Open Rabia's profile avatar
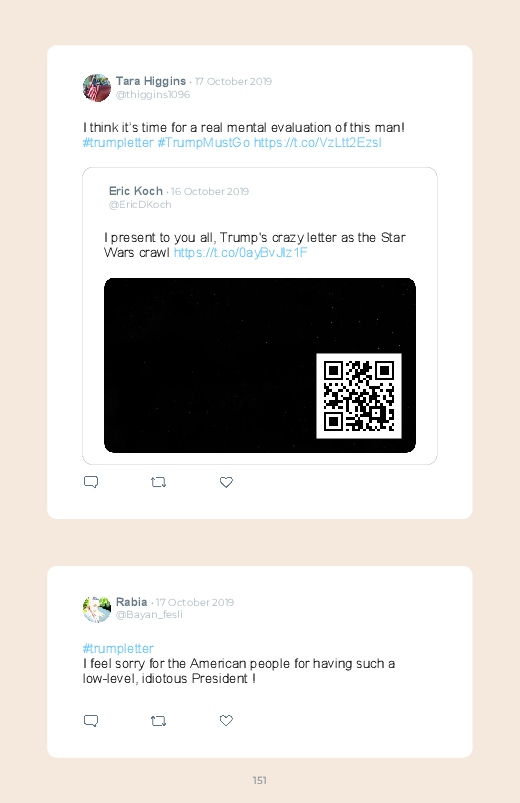The image size is (520, 803). (97, 609)
